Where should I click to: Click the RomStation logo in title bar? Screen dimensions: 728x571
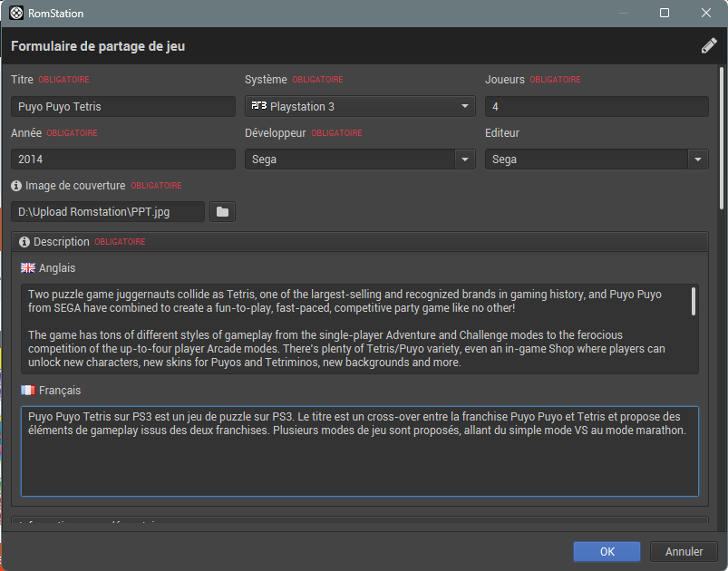pos(16,13)
